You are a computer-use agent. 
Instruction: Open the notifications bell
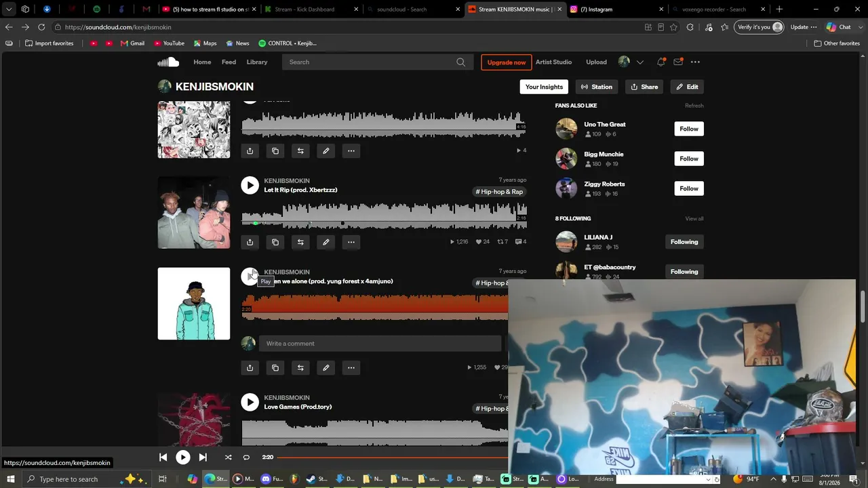point(660,62)
